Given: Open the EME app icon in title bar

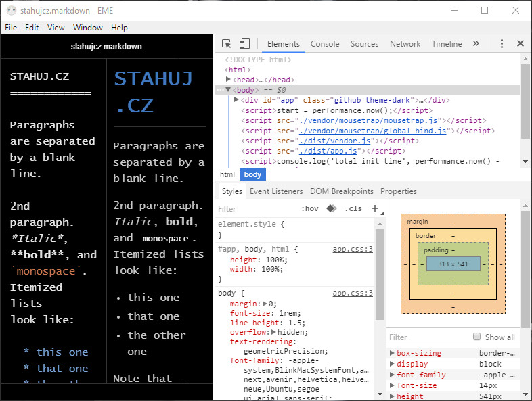Looking at the screenshot, I should tap(12, 11).
